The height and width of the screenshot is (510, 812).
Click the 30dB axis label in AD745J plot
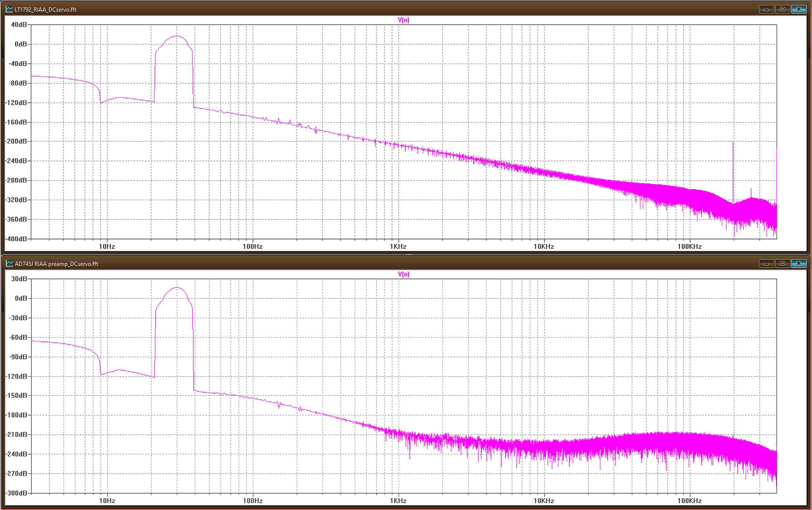pos(19,279)
